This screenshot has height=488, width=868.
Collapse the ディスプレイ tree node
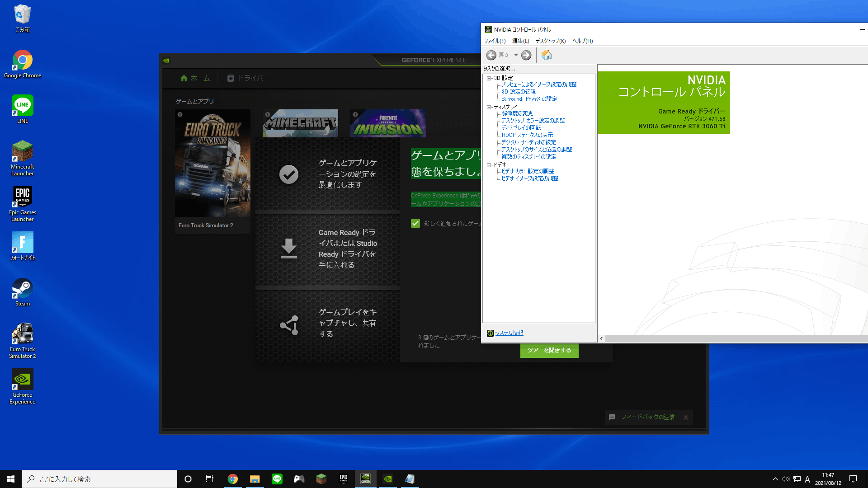pyautogui.click(x=489, y=107)
